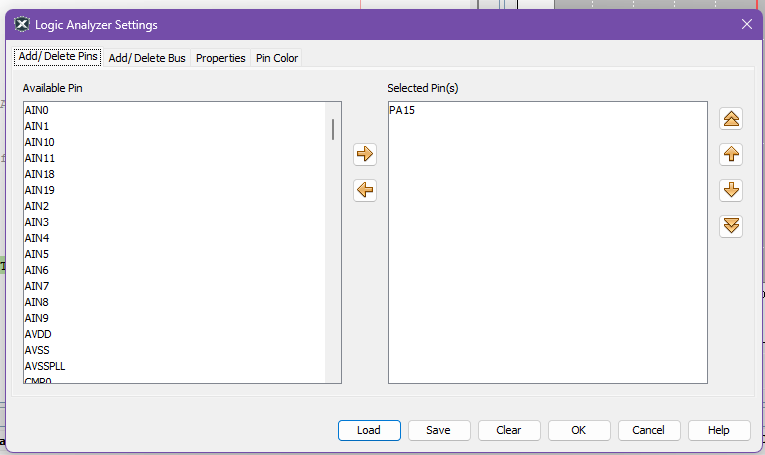Cancel the dialog
This screenshot has width=765, height=455.
pyautogui.click(x=648, y=430)
